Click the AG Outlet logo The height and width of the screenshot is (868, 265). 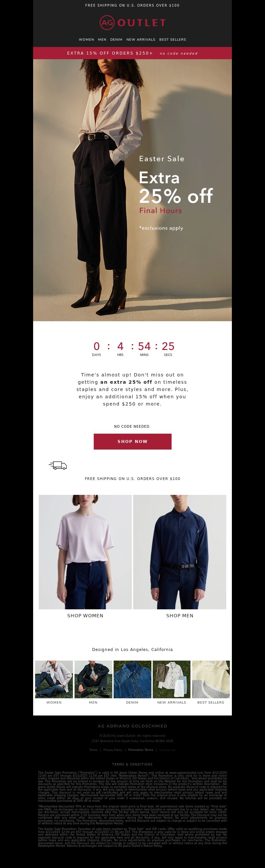[x=132, y=22]
